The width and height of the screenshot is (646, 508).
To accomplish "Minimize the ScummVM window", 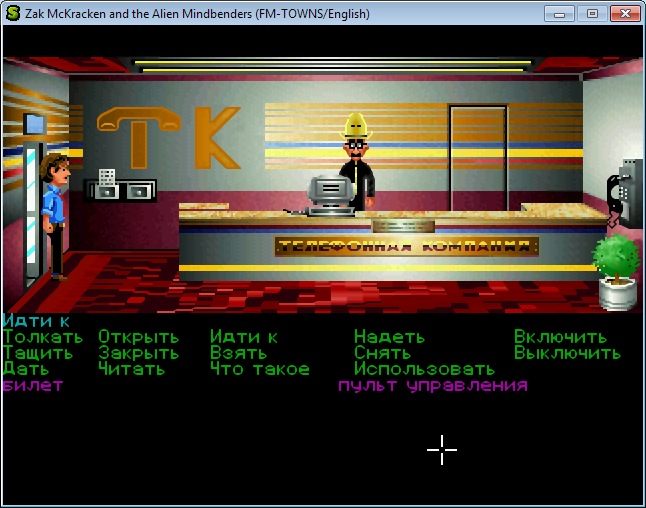I will [559, 14].
